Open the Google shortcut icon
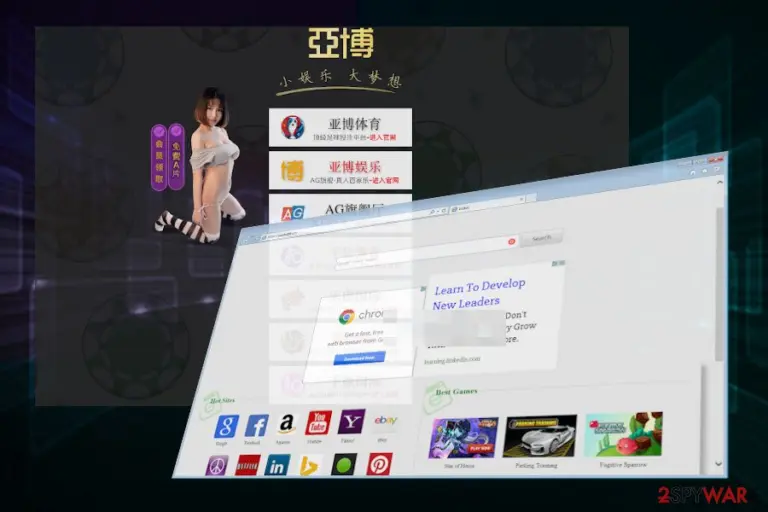Screen dimensions: 768x512 tap(226, 426)
